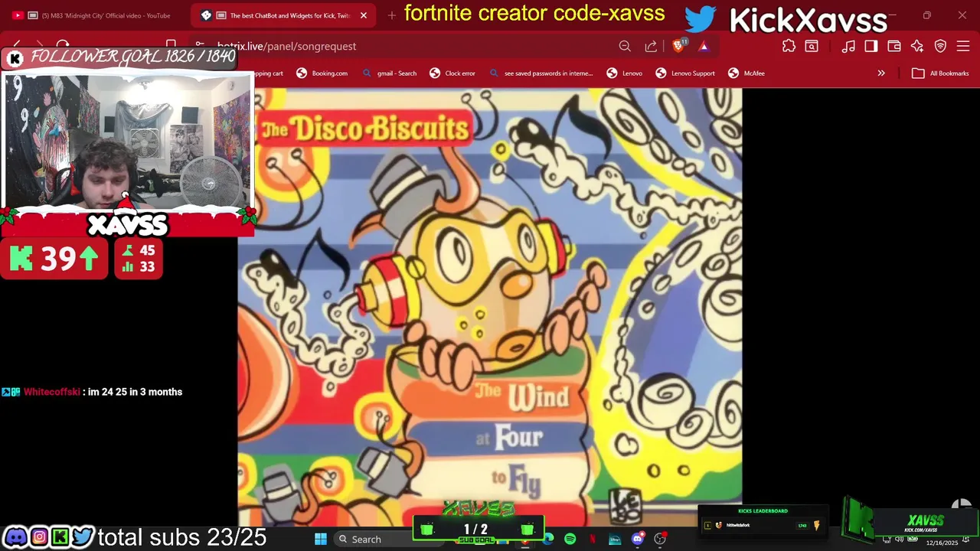Open the tab search icon in toolbar
Image resolution: width=980 pixels, height=551 pixels.
click(x=811, y=47)
